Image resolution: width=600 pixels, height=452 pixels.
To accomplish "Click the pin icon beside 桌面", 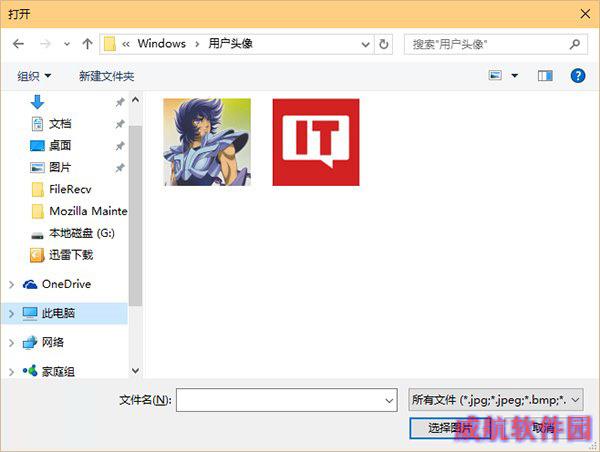I will point(120,146).
